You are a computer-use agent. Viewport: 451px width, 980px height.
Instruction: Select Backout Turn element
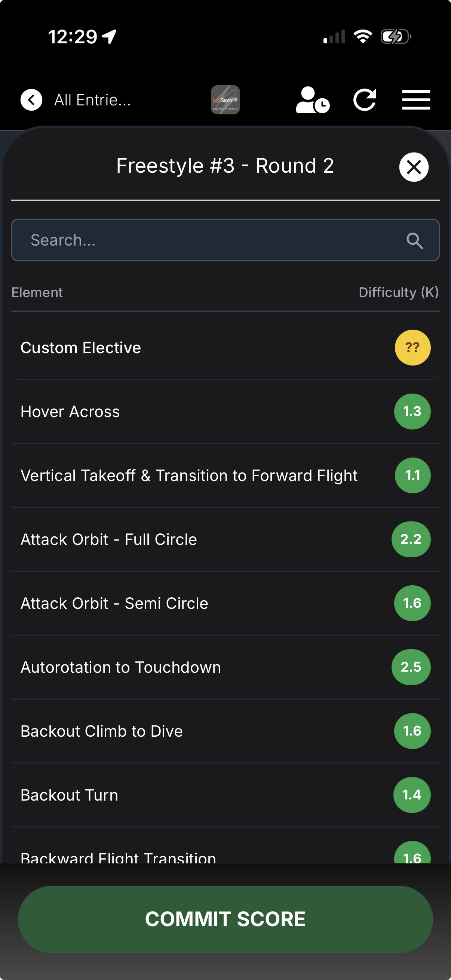coord(225,795)
